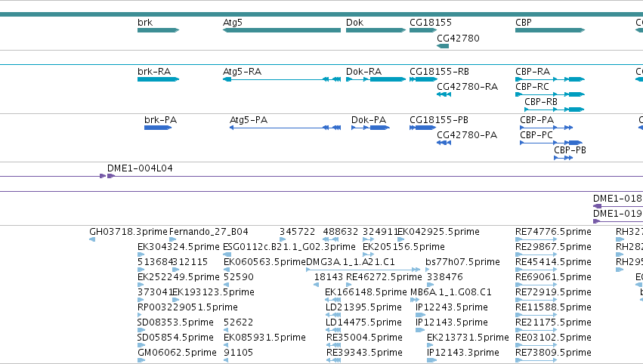Select the brk gene arrow
The height and width of the screenshot is (364, 643).
coord(158,30)
